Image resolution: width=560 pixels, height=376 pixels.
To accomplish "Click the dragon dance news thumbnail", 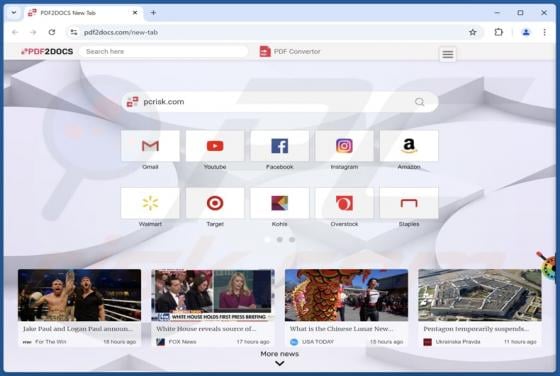I will pyautogui.click(x=346, y=295).
